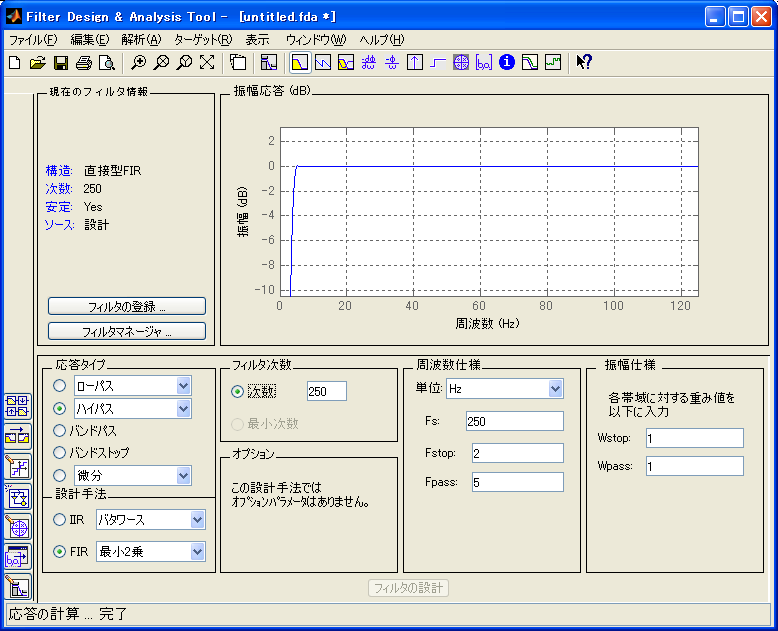The width and height of the screenshot is (778, 631).
Task: Save the session with the floppy disk icon
Action: [x=61, y=63]
